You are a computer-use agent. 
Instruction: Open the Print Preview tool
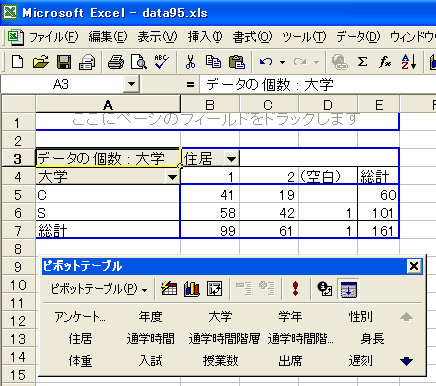138,62
